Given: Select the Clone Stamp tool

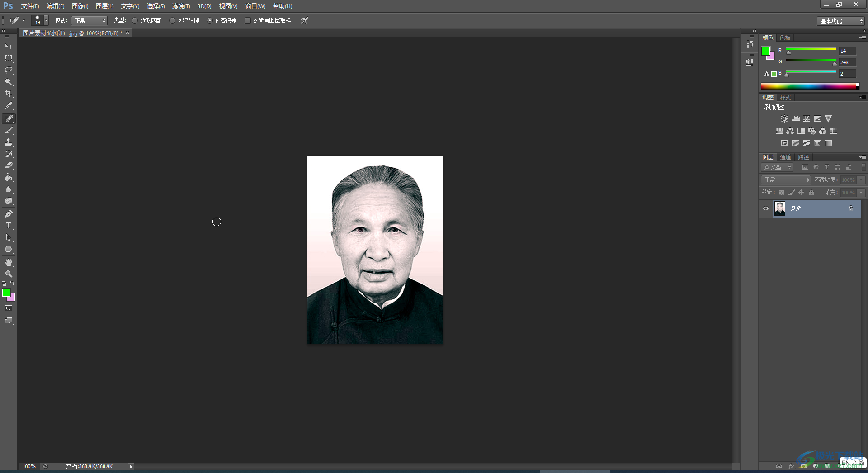Looking at the screenshot, I should [x=9, y=142].
